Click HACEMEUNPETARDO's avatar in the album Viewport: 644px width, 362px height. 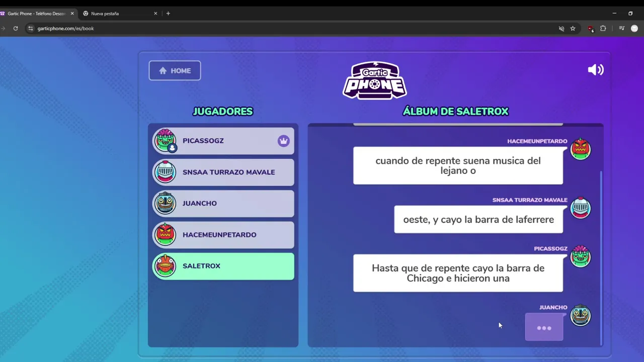[581, 149]
